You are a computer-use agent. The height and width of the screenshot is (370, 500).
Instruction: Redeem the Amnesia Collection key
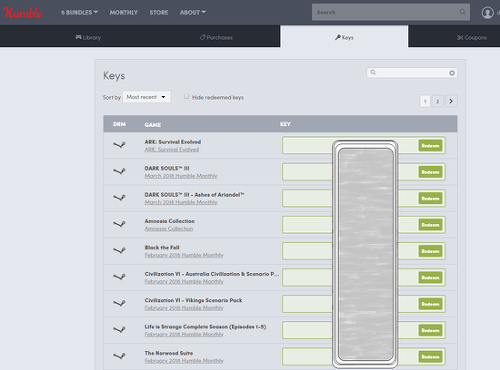430,225
